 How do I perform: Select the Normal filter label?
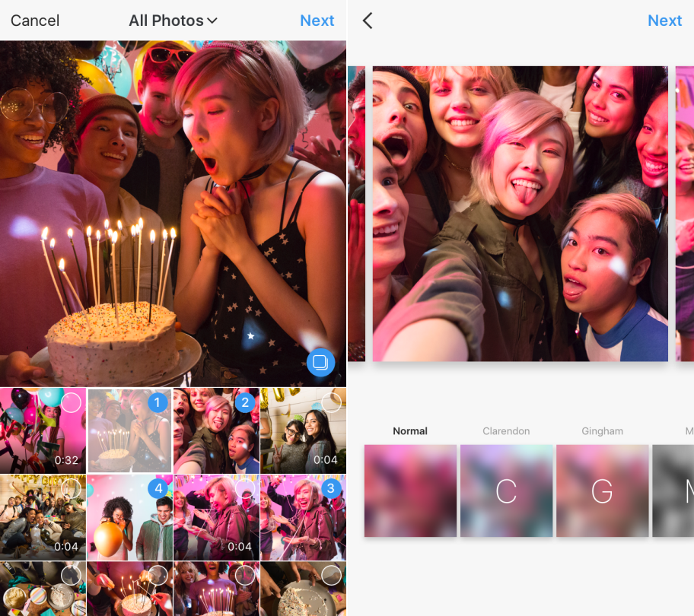point(410,431)
